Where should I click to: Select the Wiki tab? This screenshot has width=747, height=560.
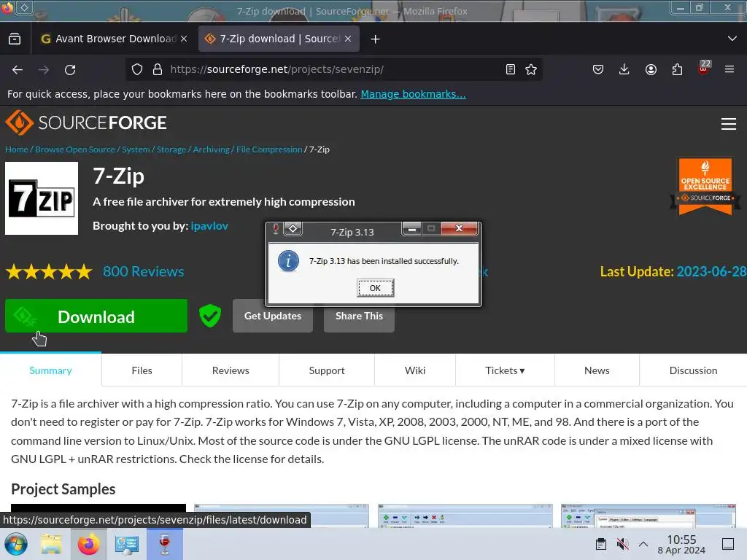[415, 370]
